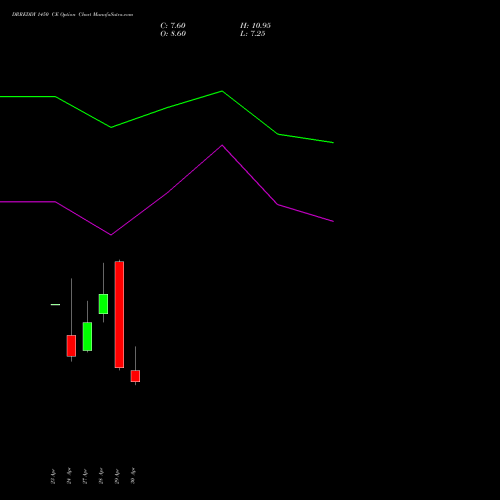The width and height of the screenshot is (500, 500).
Task: Select the tall red candle for 29 Apr
Action: (x=119, y=315)
